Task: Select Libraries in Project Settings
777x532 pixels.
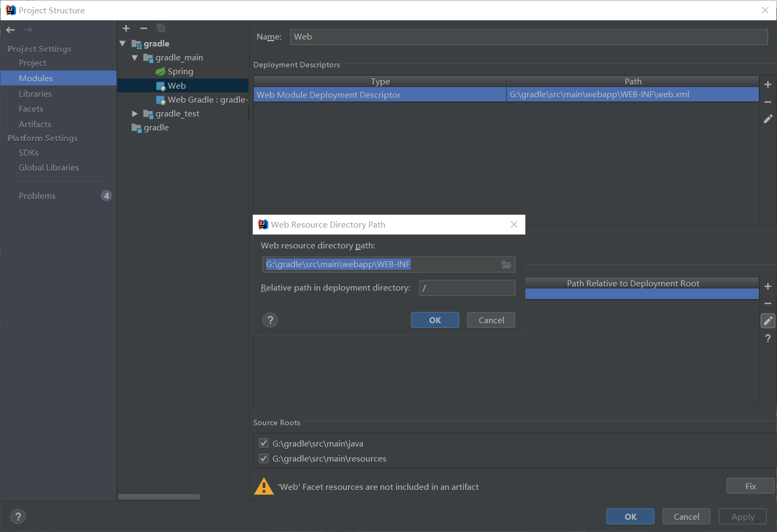Action: click(35, 93)
